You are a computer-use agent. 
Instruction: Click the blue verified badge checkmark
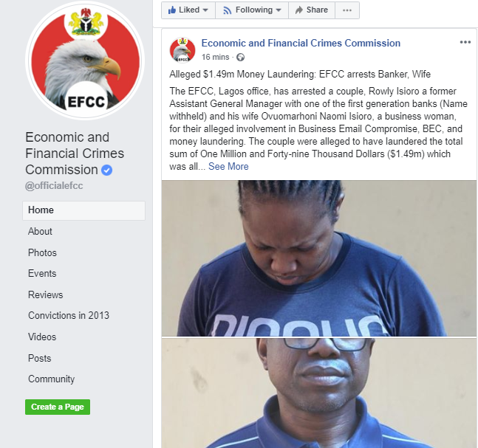106,170
